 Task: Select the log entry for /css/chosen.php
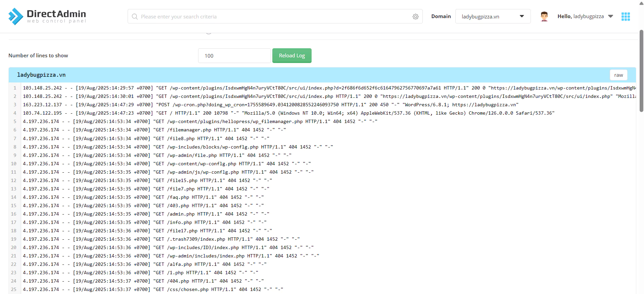[x=153, y=289]
